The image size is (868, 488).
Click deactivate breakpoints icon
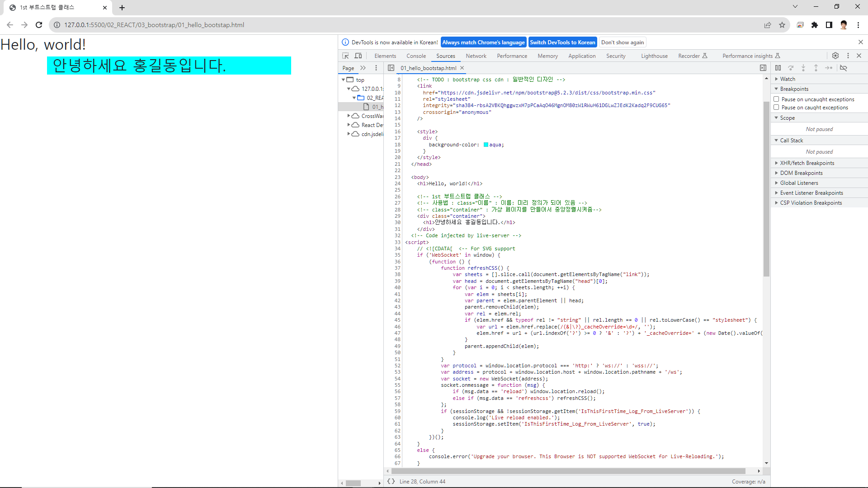(x=843, y=68)
